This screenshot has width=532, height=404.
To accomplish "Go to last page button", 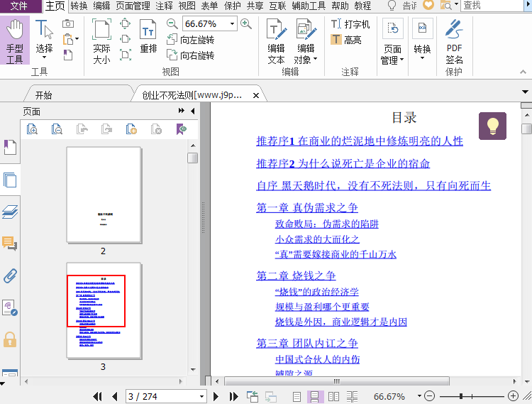I will coord(234,396).
